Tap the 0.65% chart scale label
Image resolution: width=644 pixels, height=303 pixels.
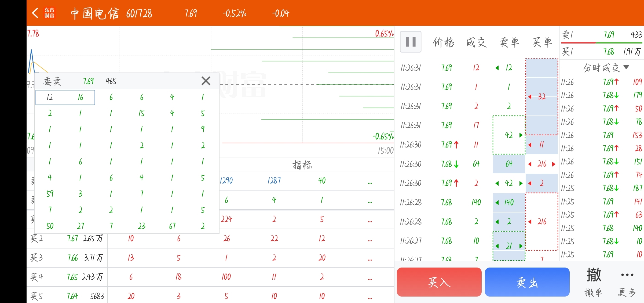tap(384, 34)
